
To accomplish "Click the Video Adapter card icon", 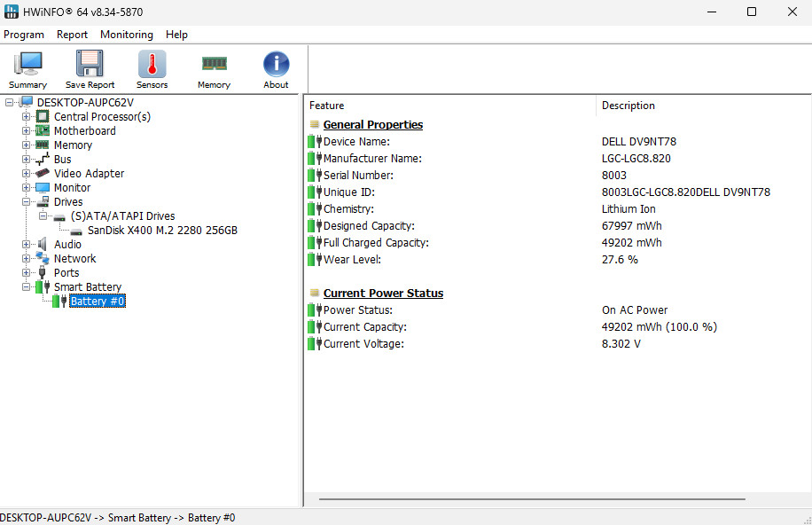I will pos(43,173).
